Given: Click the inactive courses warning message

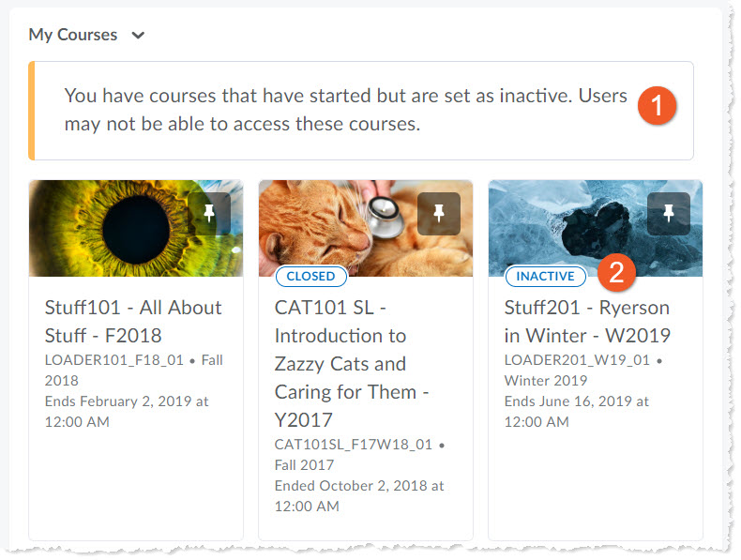Looking at the screenshot, I should [344, 110].
